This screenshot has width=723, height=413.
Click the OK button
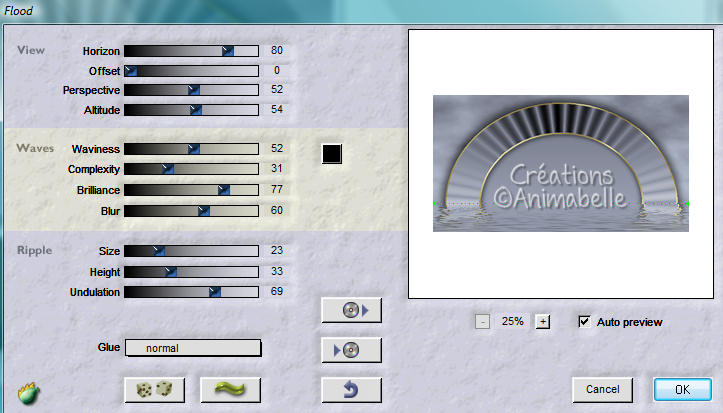[x=682, y=389]
